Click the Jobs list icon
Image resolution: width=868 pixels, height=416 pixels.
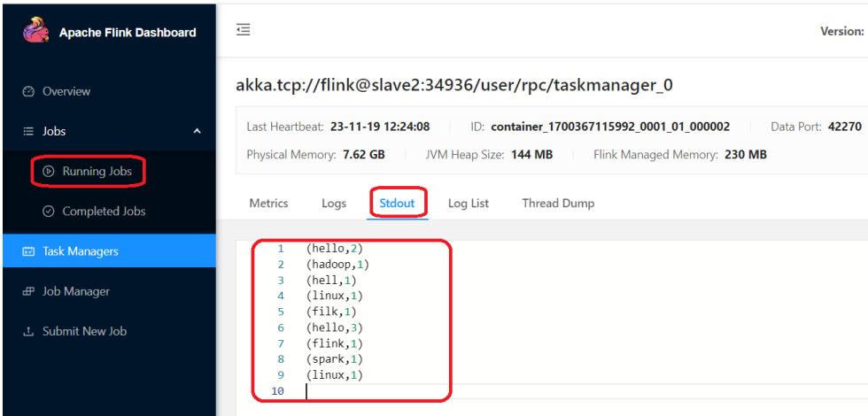click(x=27, y=131)
